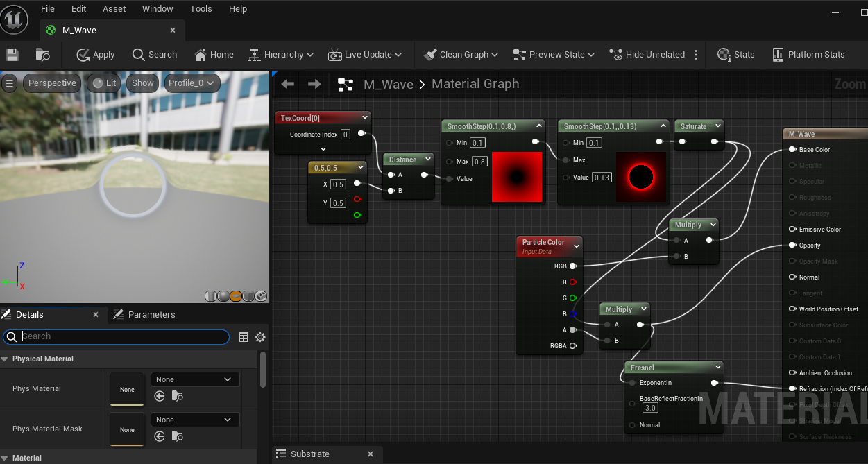The image size is (868, 464).
Task: Open the Lit view mode menu
Action: (x=105, y=83)
